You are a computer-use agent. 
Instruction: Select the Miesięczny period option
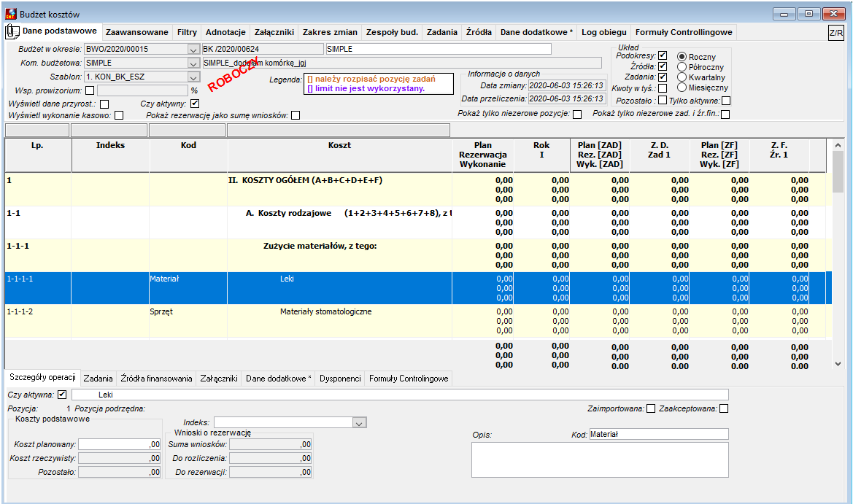[682, 88]
